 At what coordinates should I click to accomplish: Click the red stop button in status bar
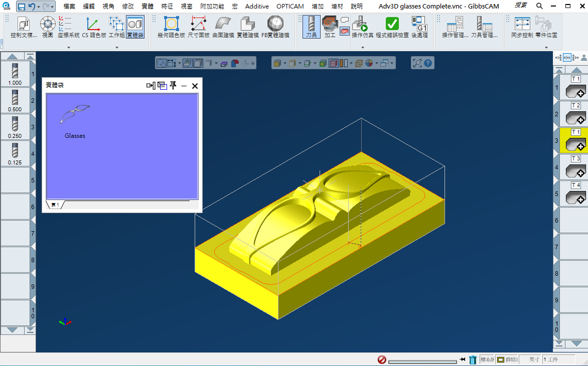(x=381, y=359)
